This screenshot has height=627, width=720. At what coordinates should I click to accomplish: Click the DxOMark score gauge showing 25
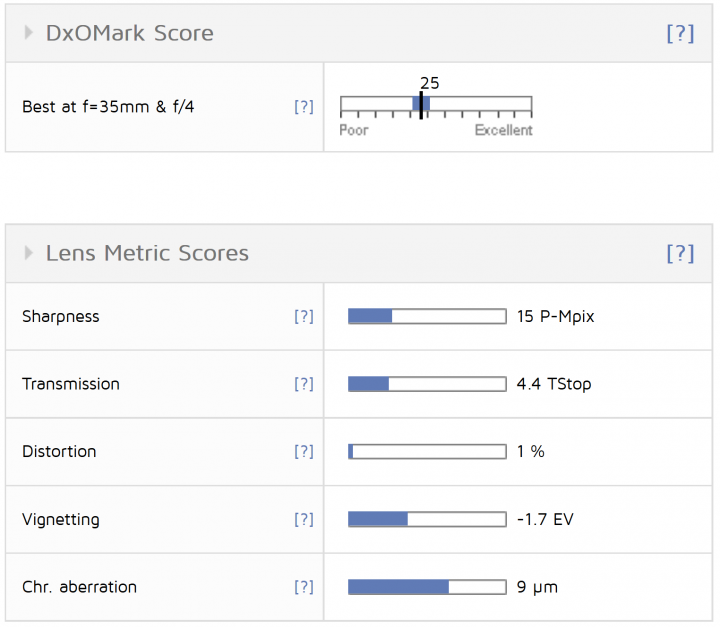(435, 105)
